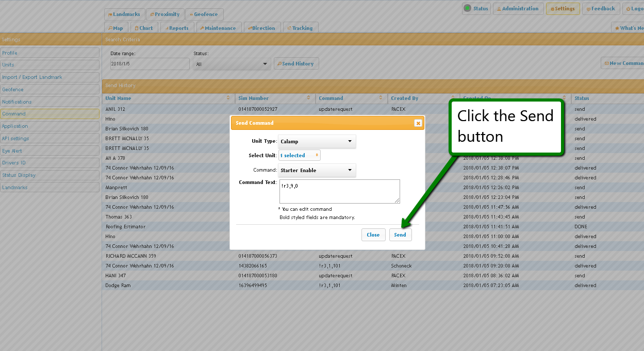
Task: Open the Landmarks toolbar button
Action: click(124, 14)
